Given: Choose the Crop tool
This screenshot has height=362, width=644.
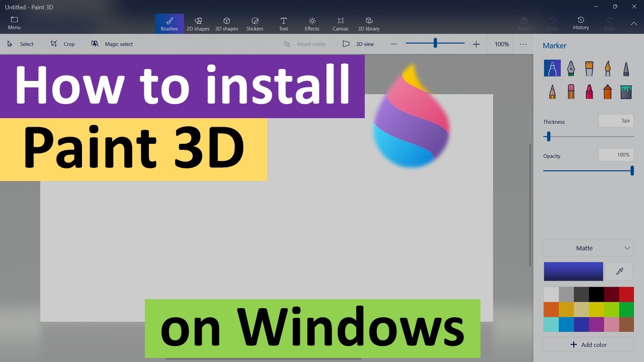Looking at the screenshot, I should coord(62,44).
